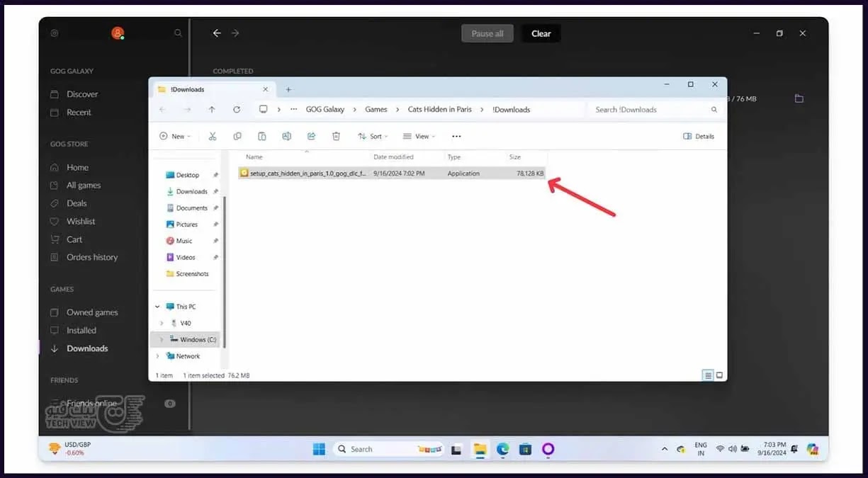Expand breadcrumb chevron after GOG Galaxy
The height and width of the screenshot is (478, 868).
point(355,110)
